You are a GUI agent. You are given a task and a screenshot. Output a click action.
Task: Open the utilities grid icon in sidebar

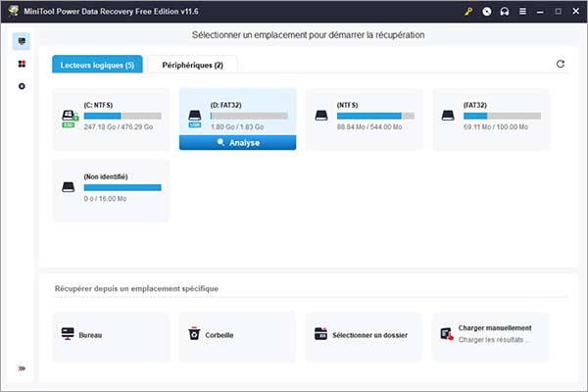coord(23,65)
